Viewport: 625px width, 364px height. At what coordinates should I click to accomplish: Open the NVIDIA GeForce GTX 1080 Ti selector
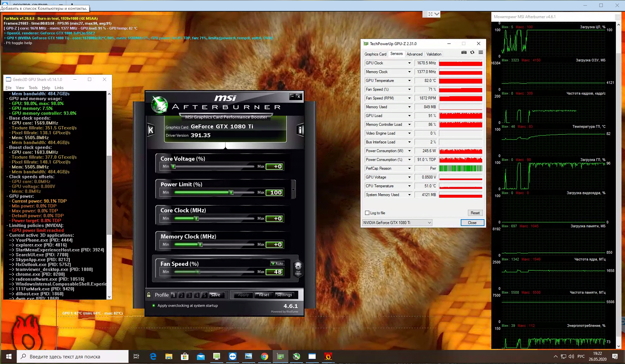pyautogui.click(x=397, y=223)
